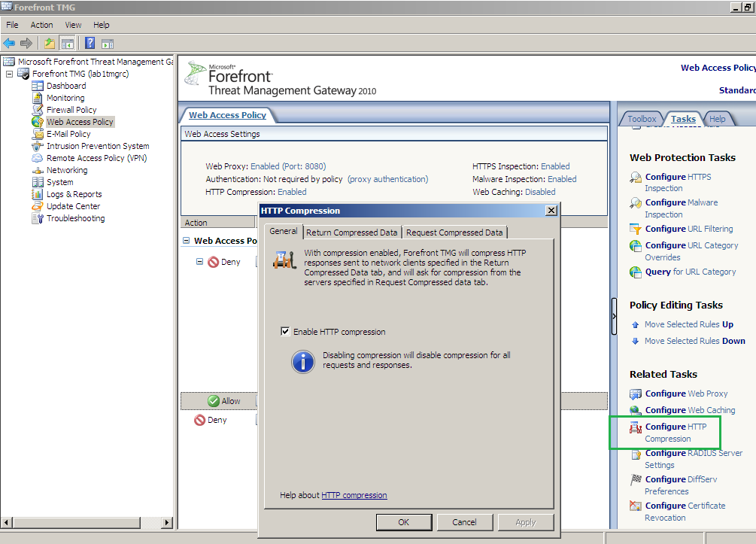Image resolution: width=756 pixels, height=544 pixels.
Task: Select the Troubleshooting icon
Action: (x=38, y=218)
